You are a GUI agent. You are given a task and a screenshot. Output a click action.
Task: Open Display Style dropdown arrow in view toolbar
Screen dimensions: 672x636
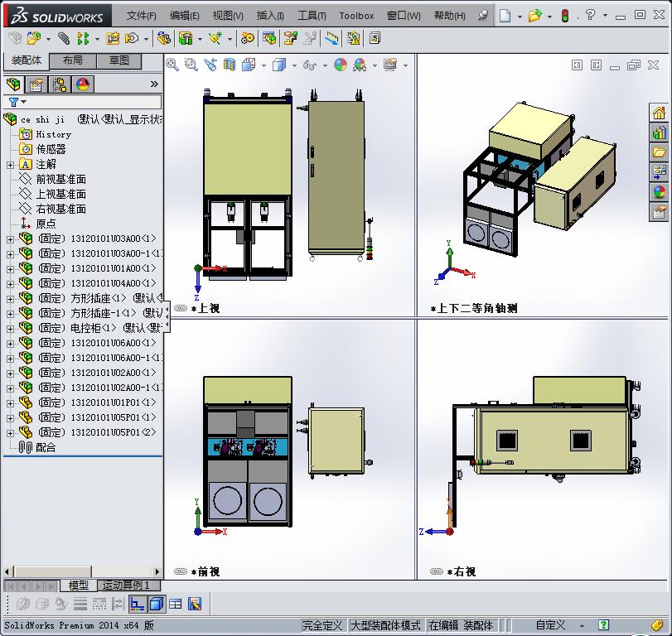tap(294, 65)
